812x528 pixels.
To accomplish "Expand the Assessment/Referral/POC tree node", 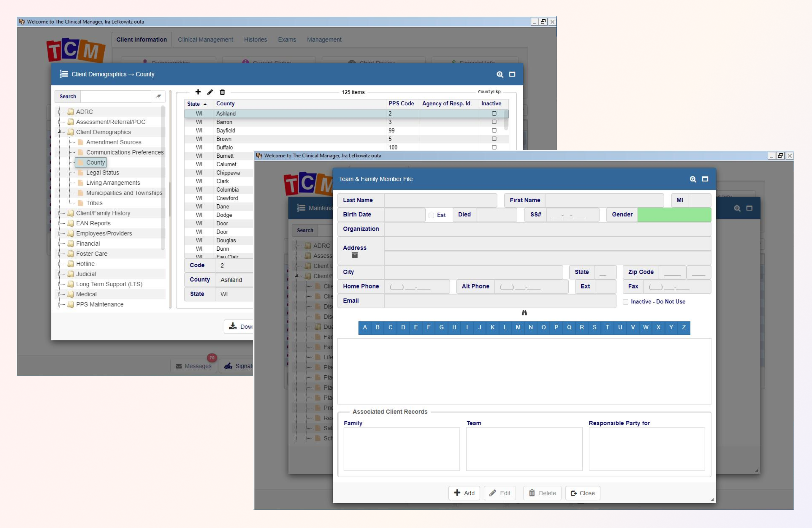I will (59, 122).
